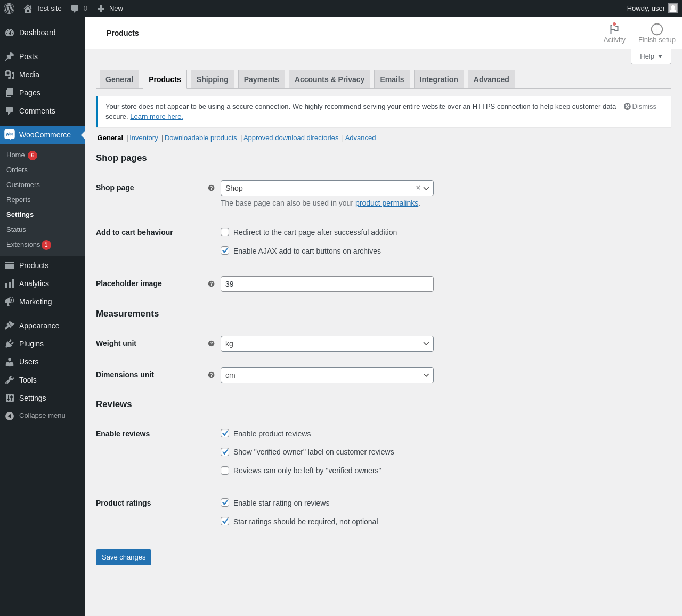Switch to the Shipping tab
The height and width of the screenshot is (616, 682).
tap(212, 79)
